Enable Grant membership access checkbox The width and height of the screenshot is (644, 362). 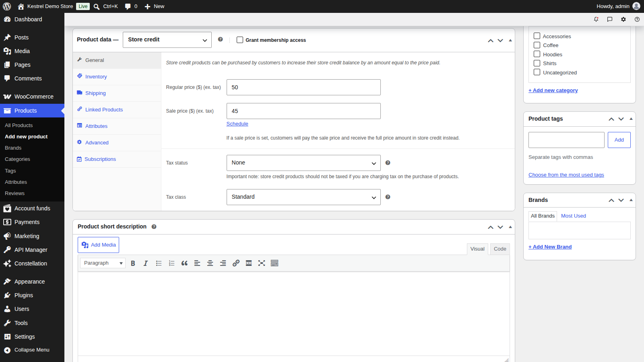tap(240, 40)
